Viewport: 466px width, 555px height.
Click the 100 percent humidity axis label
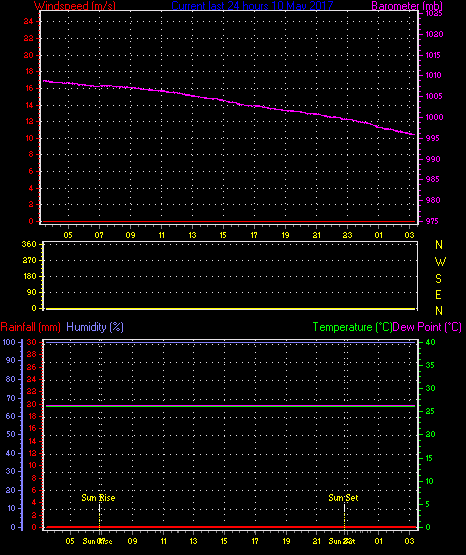(9, 342)
